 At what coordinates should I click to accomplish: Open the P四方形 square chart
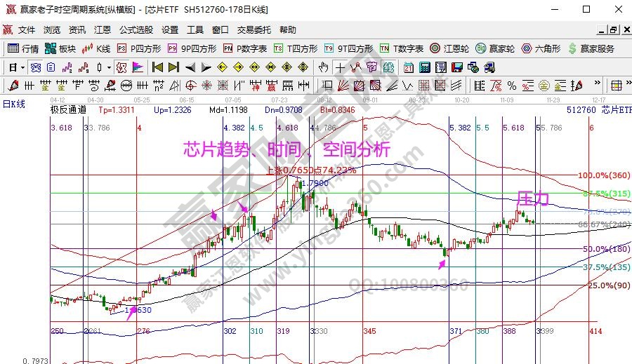click(x=138, y=48)
